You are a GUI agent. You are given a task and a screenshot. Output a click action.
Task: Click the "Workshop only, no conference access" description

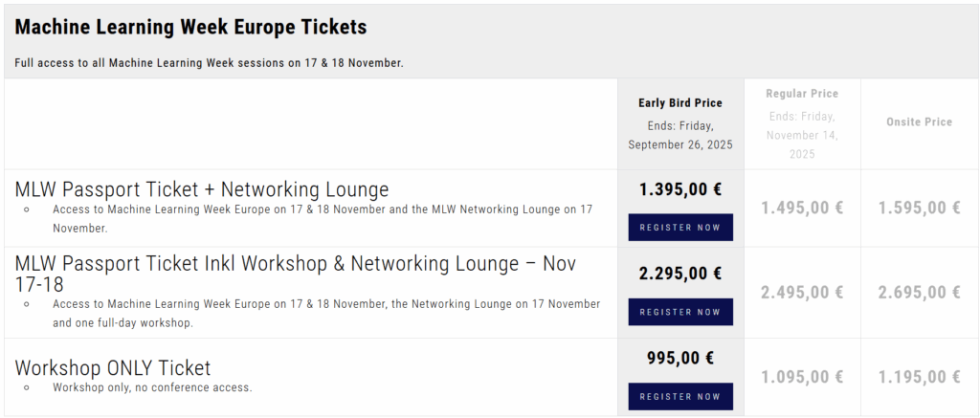click(x=152, y=387)
